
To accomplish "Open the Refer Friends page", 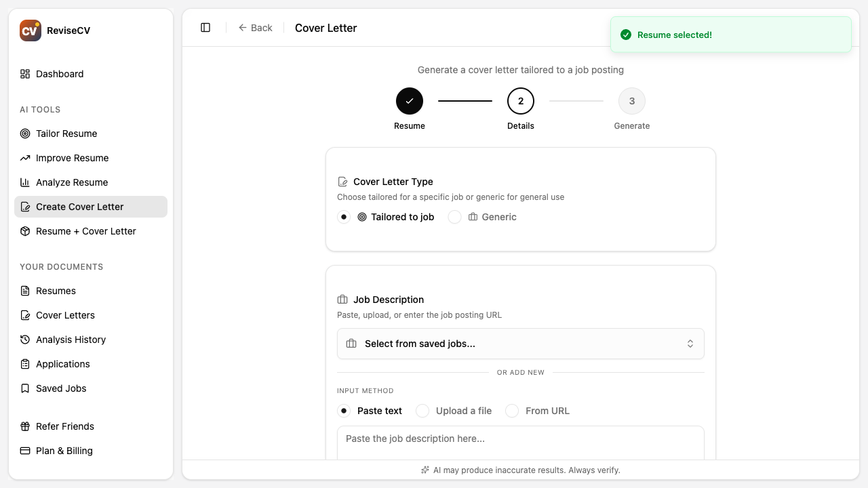I will 64,426.
